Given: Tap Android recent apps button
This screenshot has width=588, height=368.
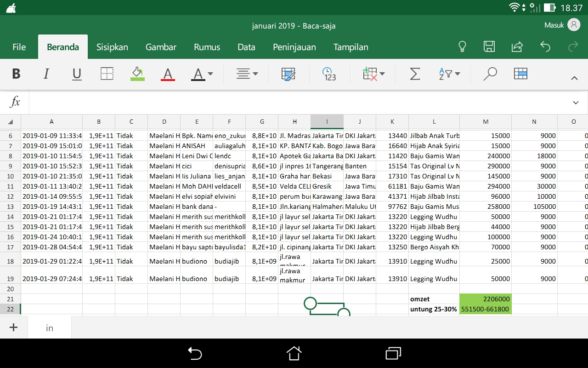Looking at the screenshot, I should pyautogui.click(x=393, y=353).
